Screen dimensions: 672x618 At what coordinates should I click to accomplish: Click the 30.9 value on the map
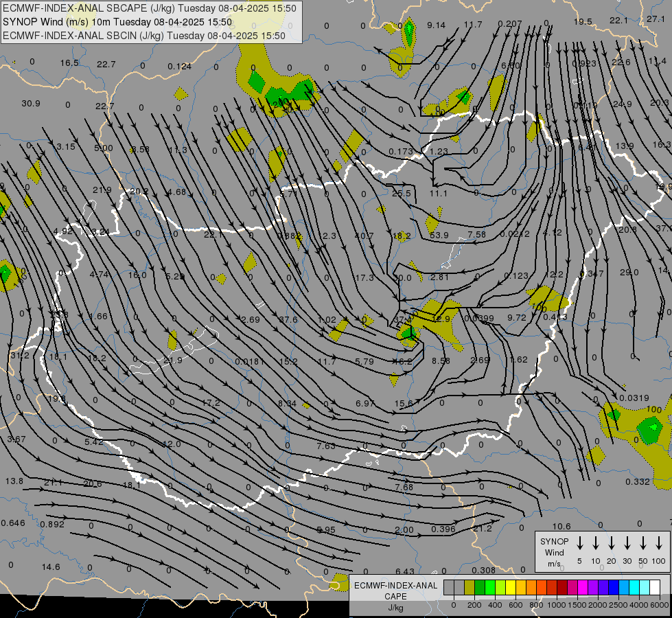(x=31, y=104)
